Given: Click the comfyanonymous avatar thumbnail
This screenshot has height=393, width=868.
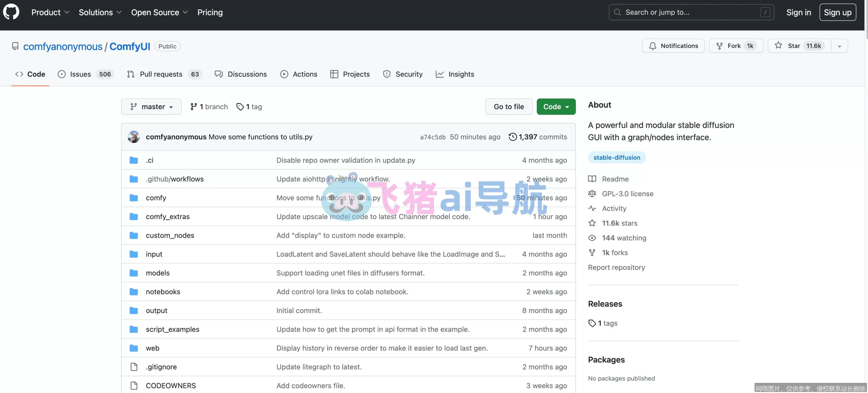Looking at the screenshot, I should pos(134,137).
